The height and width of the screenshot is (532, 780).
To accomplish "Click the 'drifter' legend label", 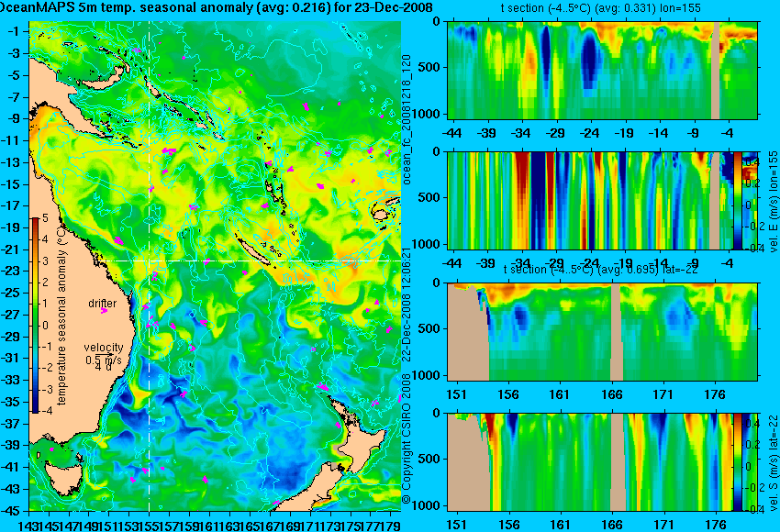I will point(103,303).
